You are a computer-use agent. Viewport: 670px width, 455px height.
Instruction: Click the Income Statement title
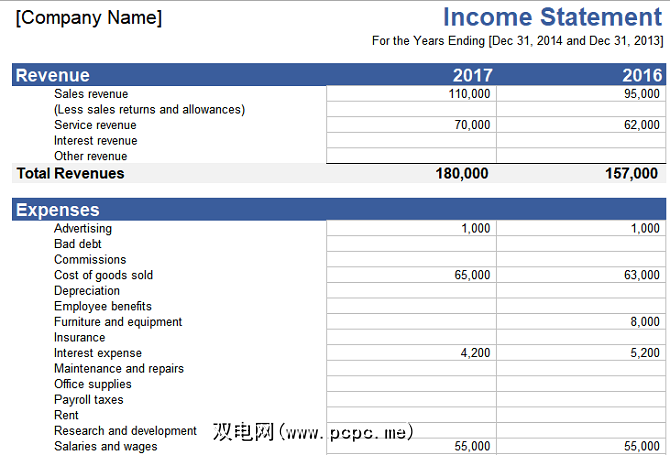tap(552, 17)
